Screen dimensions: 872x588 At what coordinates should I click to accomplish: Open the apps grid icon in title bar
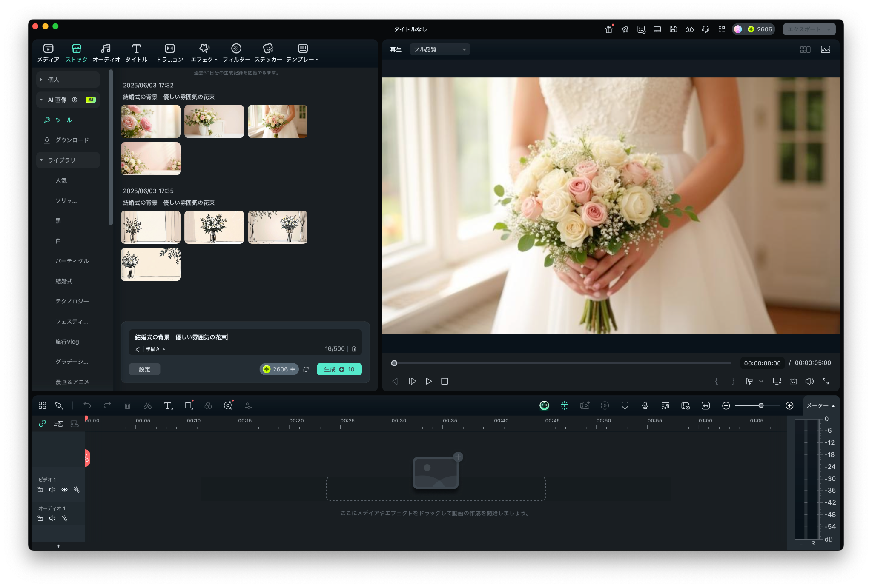click(x=722, y=29)
